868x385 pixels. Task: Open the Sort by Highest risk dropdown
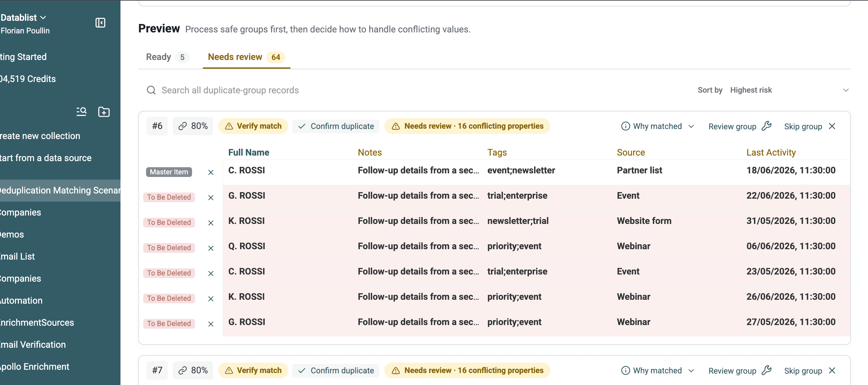pos(790,90)
